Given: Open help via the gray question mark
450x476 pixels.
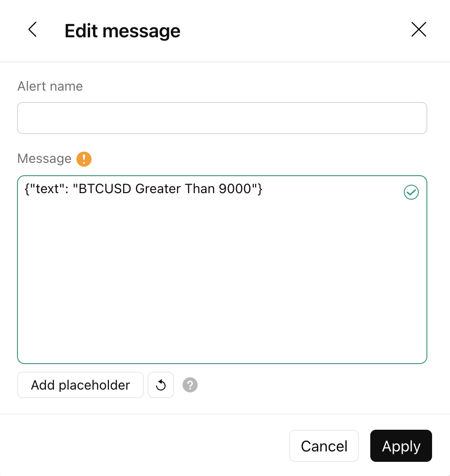Looking at the screenshot, I should coord(190,385).
